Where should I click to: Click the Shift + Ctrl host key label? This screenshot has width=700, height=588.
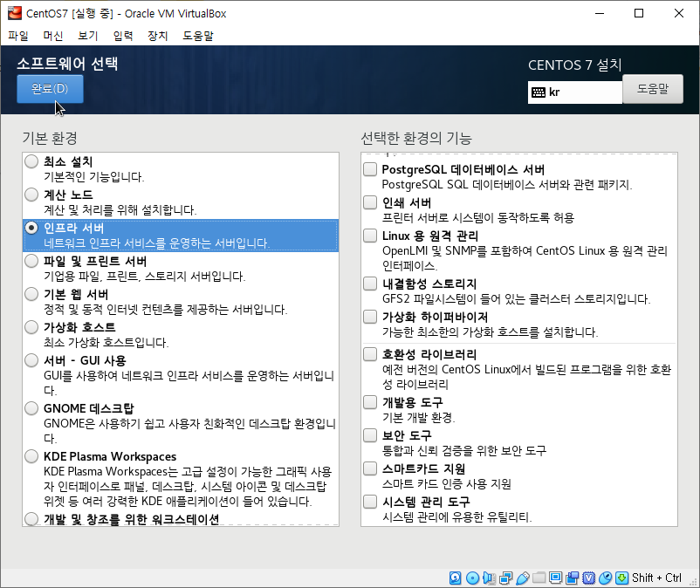[x=656, y=578]
